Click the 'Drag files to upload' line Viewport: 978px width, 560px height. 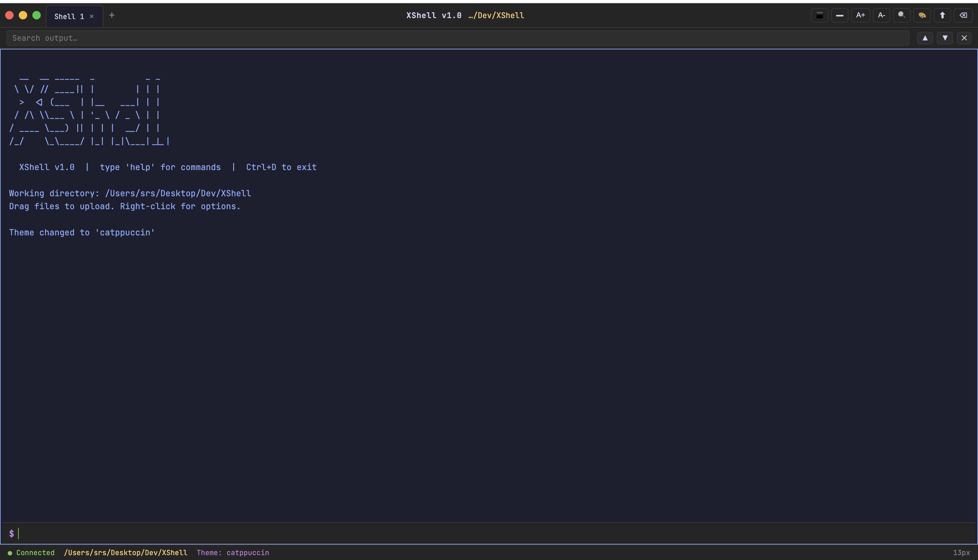125,207
